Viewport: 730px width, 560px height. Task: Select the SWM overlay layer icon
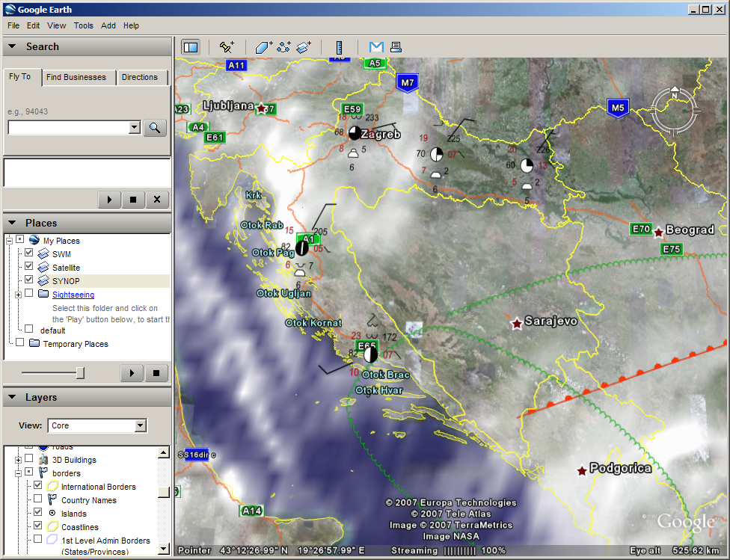click(x=43, y=253)
